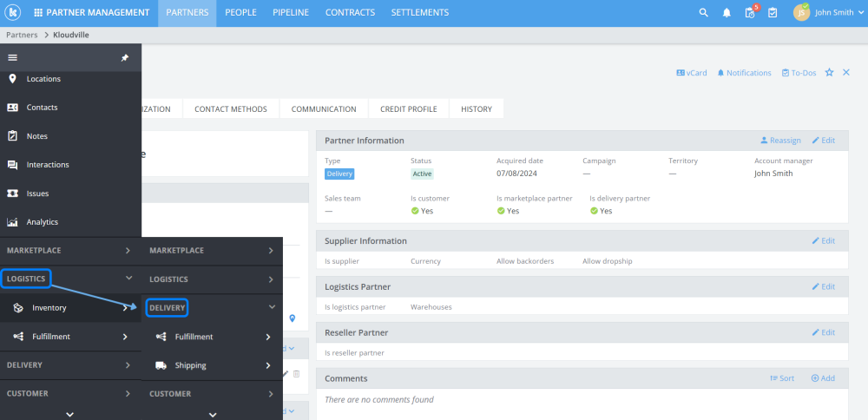Click Reassign in Partner Information
This screenshot has height=420, width=868.
click(x=780, y=141)
